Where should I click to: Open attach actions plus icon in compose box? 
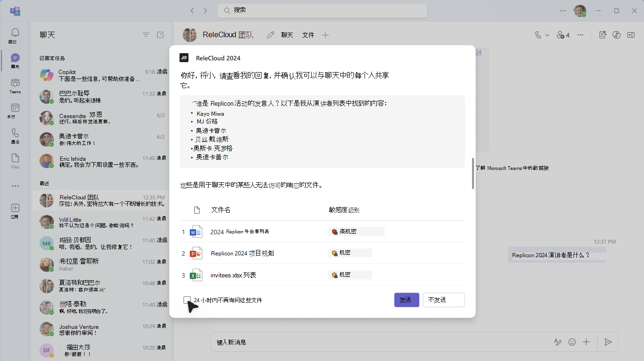tap(586, 342)
